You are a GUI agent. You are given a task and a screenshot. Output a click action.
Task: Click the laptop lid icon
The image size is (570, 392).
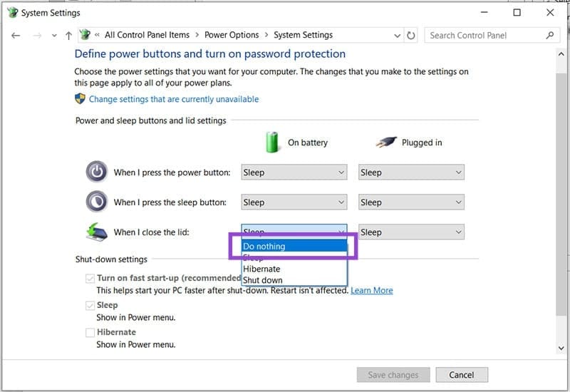point(97,232)
